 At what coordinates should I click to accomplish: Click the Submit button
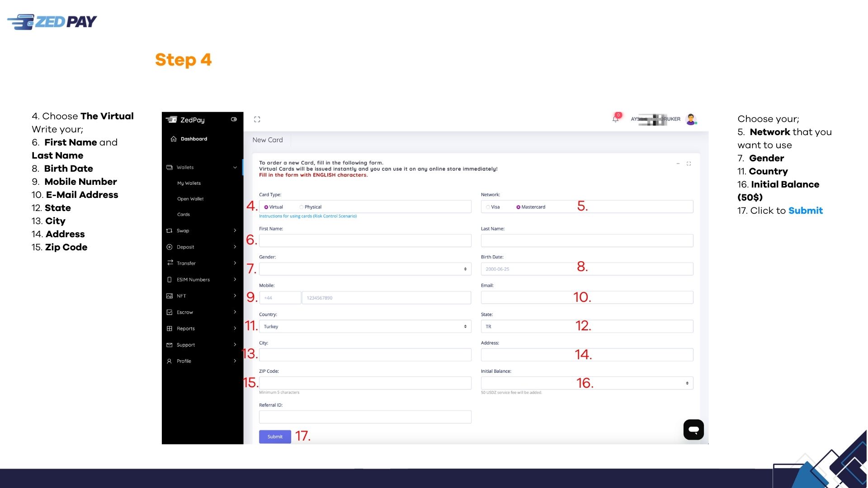[x=275, y=436]
